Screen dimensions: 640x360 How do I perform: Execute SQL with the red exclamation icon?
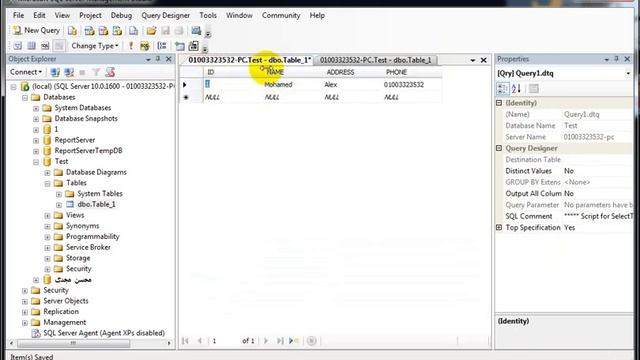(131, 46)
